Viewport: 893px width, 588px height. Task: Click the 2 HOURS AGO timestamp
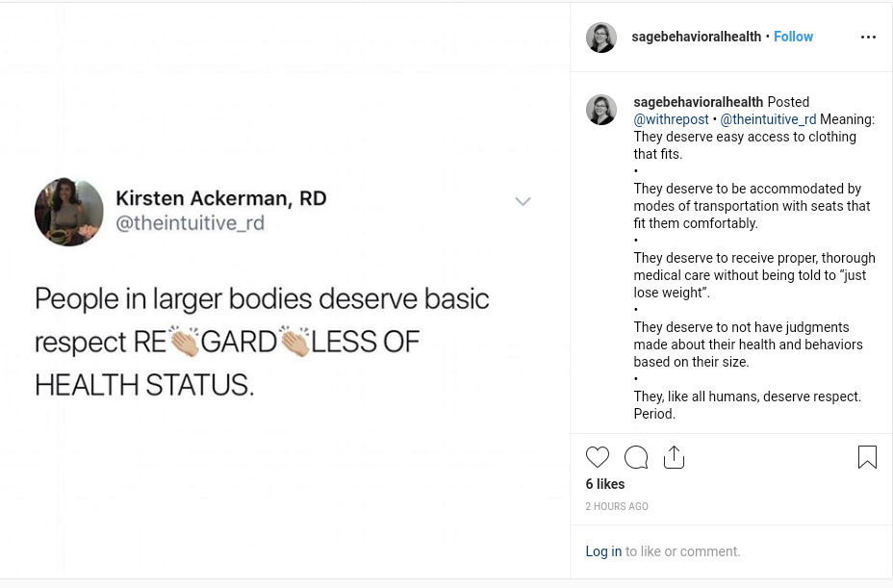[x=617, y=506]
